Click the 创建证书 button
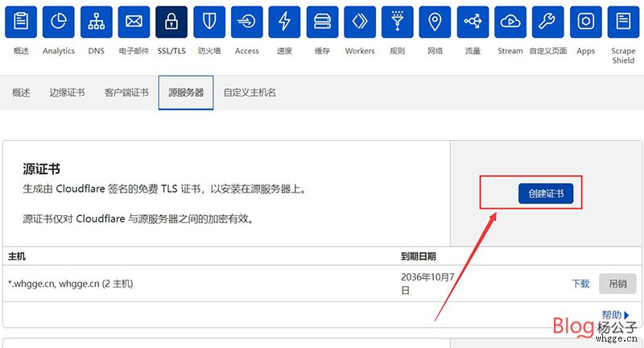The width and height of the screenshot is (644, 348). coord(546,193)
